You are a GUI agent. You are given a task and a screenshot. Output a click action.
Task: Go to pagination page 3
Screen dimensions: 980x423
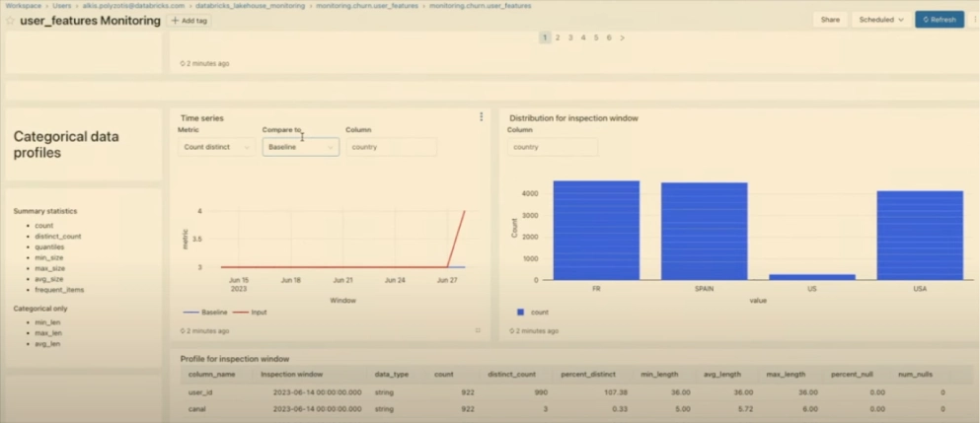[x=570, y=37]
